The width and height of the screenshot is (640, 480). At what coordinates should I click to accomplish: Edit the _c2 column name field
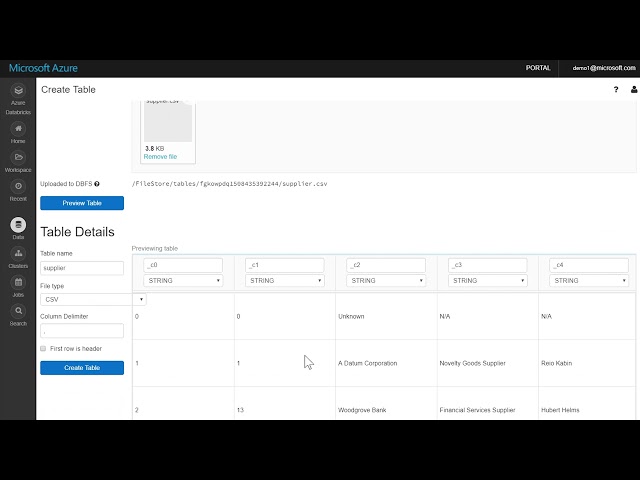[x=386, y=265]
